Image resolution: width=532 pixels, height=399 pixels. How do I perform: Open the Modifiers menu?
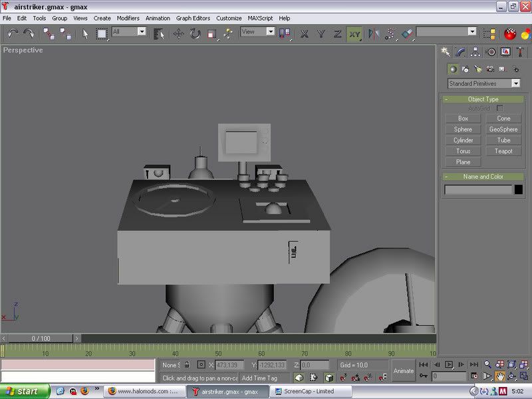coord(128,19)
